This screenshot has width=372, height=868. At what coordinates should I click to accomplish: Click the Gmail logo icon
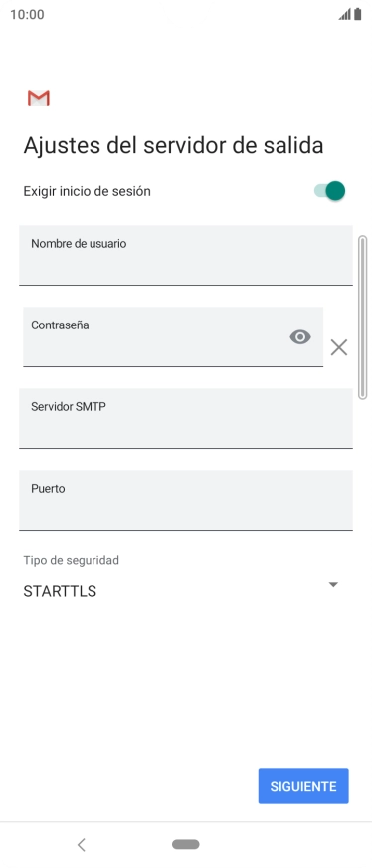39,98
